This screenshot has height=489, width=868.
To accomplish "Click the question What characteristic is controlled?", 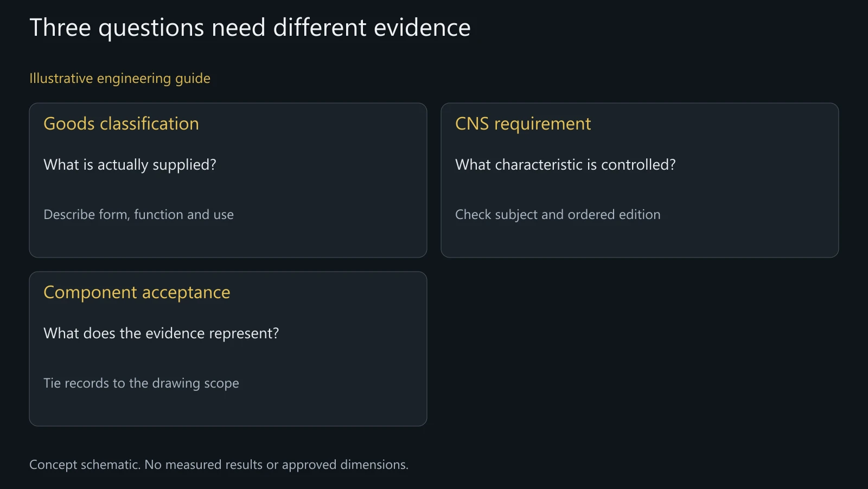I will coord(565,165).
